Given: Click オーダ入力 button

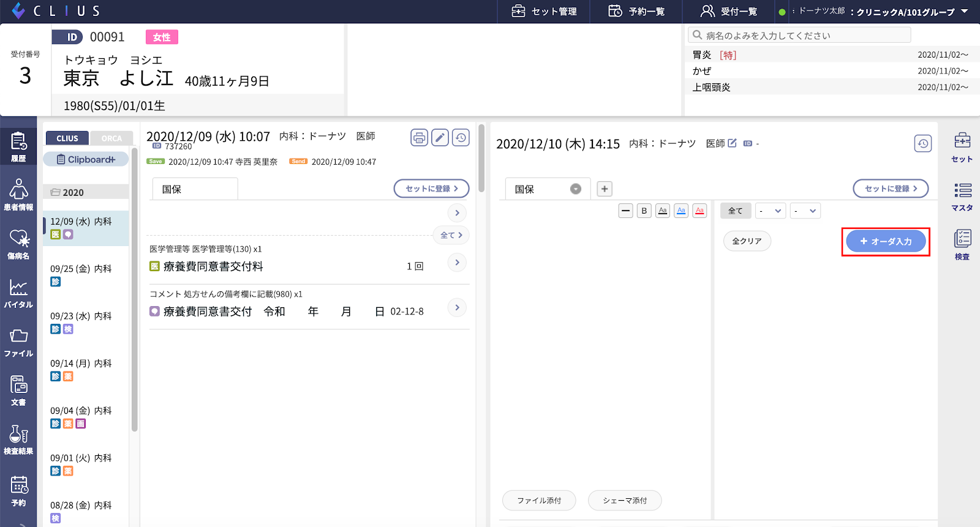Looking at the screenshot, I should pos(886,241).
